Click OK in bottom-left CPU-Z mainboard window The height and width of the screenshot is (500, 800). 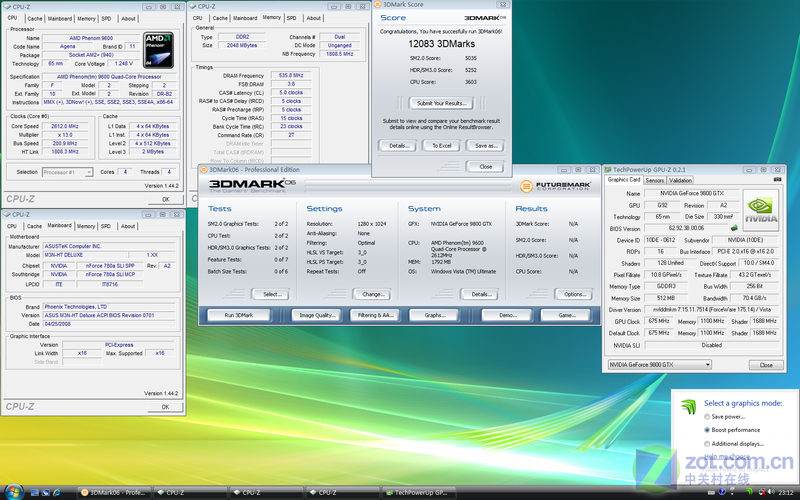[165, 407]
